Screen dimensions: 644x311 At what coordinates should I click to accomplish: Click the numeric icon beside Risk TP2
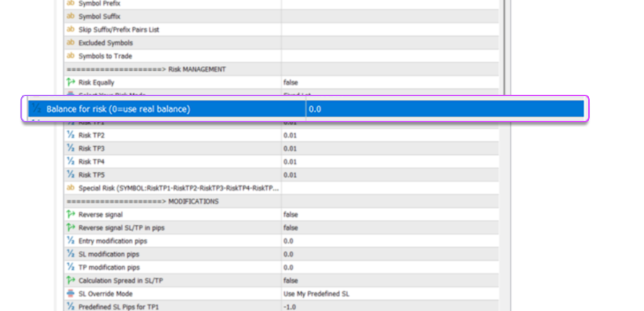pyautogui.click(x=71, y=135)
